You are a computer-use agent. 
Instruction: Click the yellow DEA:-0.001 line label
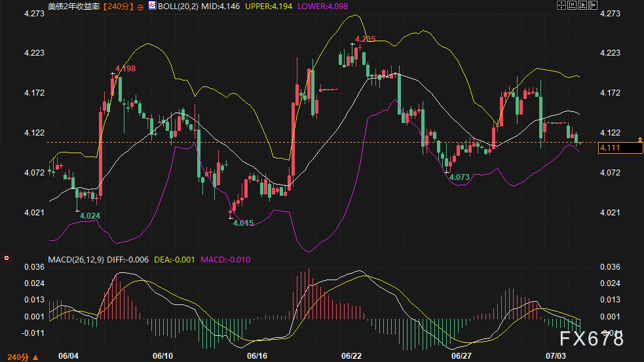(x=174, y=260)
